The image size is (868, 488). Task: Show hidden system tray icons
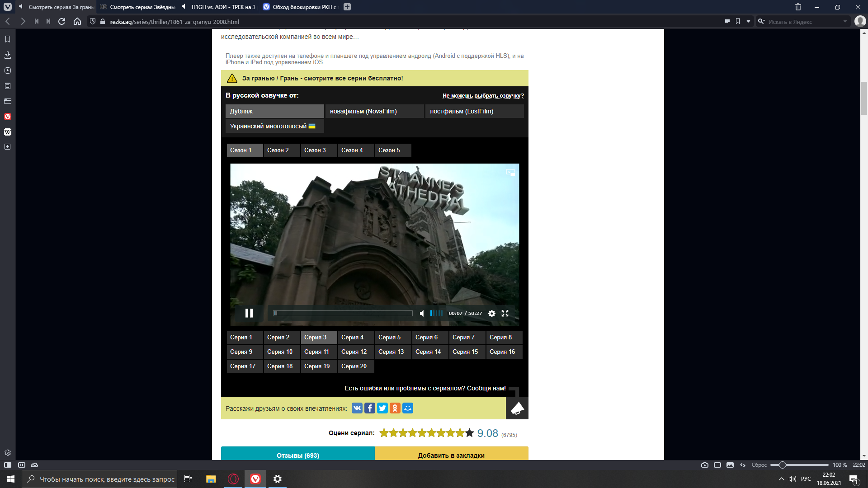pyautogui.click(x=781, y=479)
